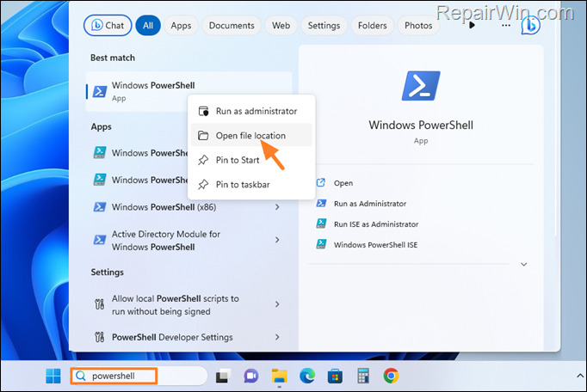Click the pin icon beside Pin to taskbar
This screenshot has height=392, width=587.
pos(203,185)
